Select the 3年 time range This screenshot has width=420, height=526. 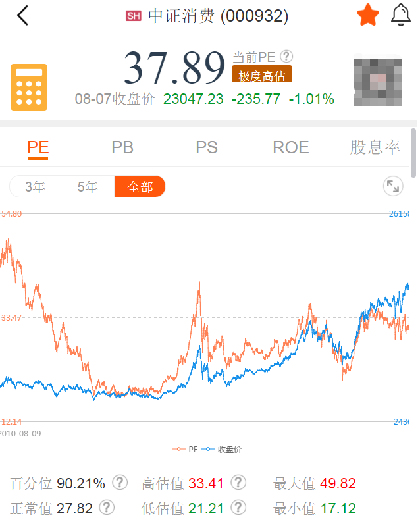36,187
